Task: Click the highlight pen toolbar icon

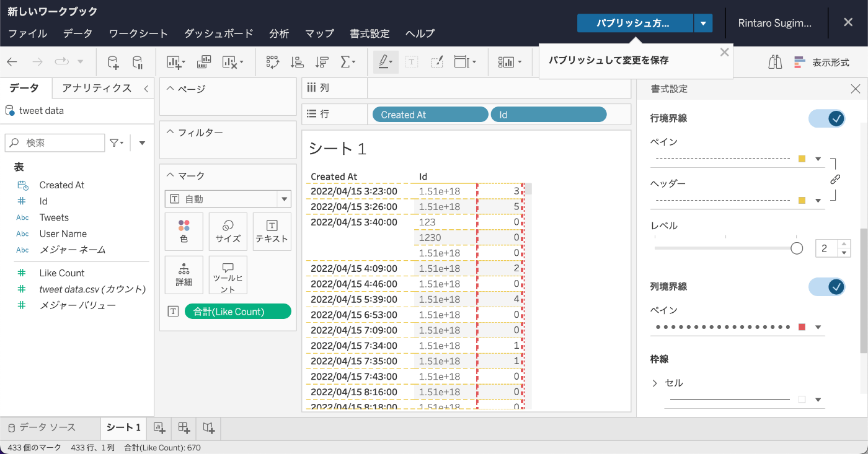Action: (386, 62)
